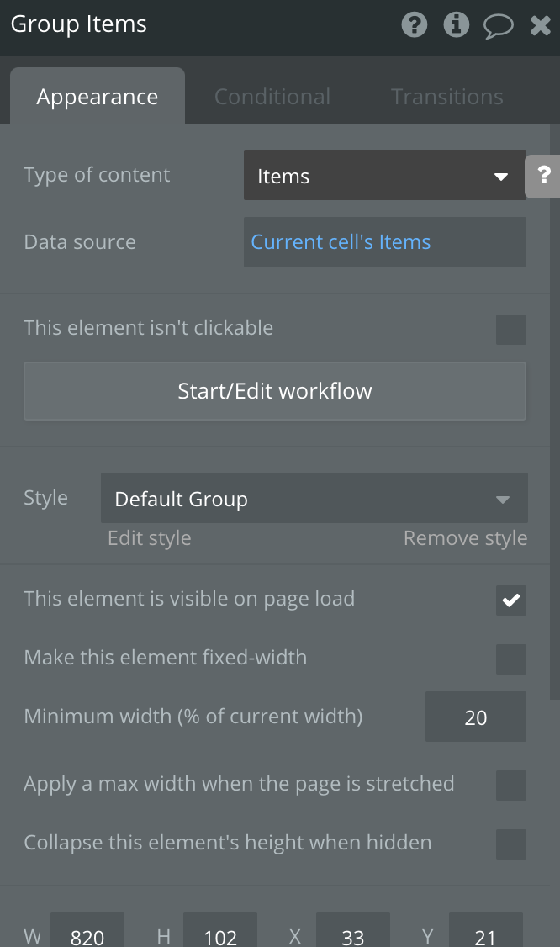Click the Start/Edit workflow button

(x=274, y=391)
